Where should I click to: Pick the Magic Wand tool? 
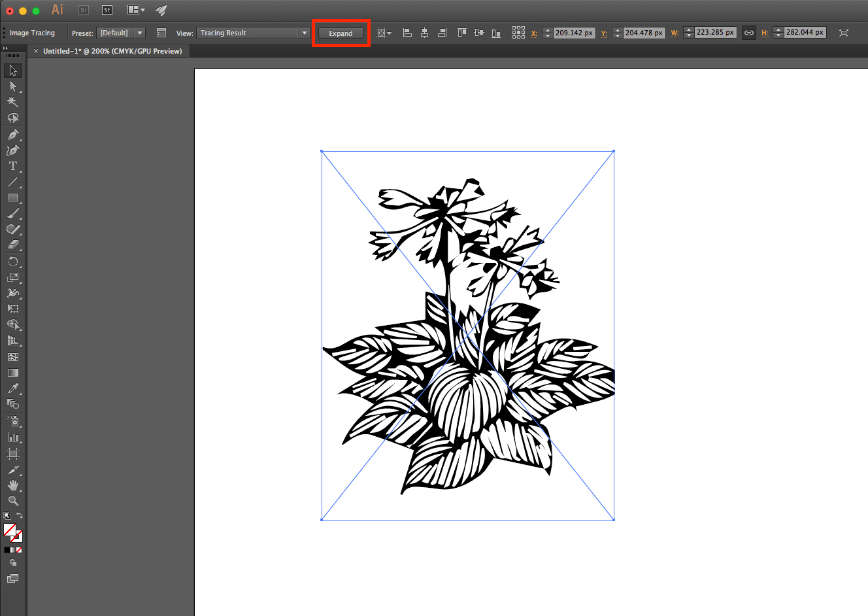(x=12, y=102)
